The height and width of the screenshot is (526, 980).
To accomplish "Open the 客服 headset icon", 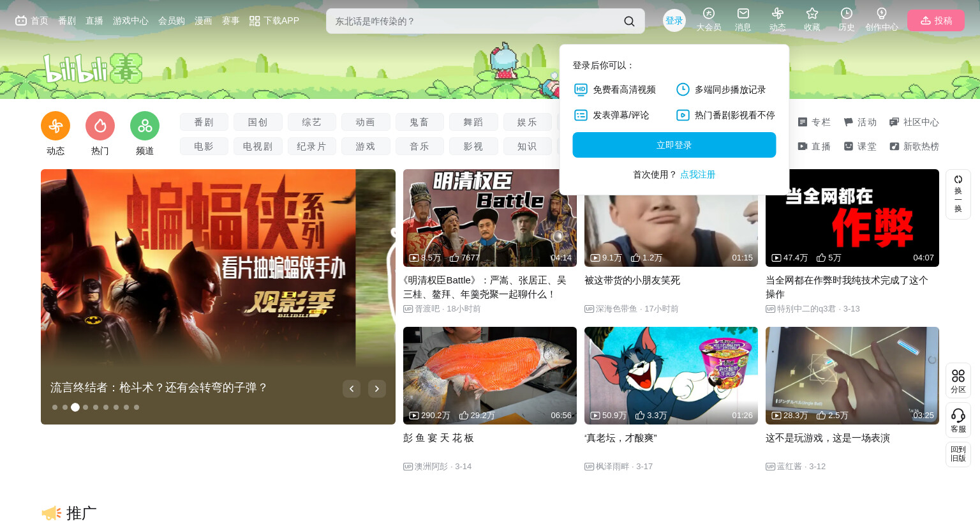I will coord(958,420).
